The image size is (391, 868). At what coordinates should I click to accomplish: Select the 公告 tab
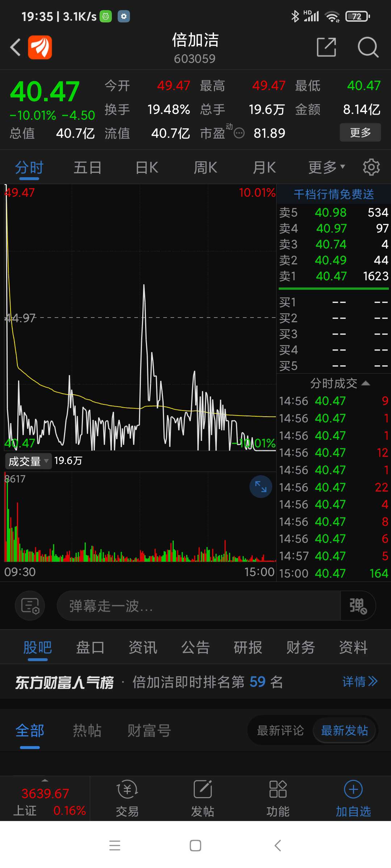point(195,647)
